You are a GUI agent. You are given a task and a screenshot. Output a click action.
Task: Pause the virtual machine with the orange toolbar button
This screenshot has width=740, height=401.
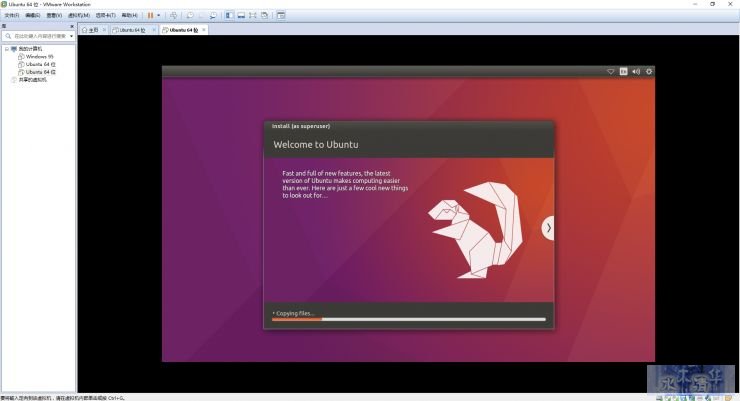tap(150, 16)
